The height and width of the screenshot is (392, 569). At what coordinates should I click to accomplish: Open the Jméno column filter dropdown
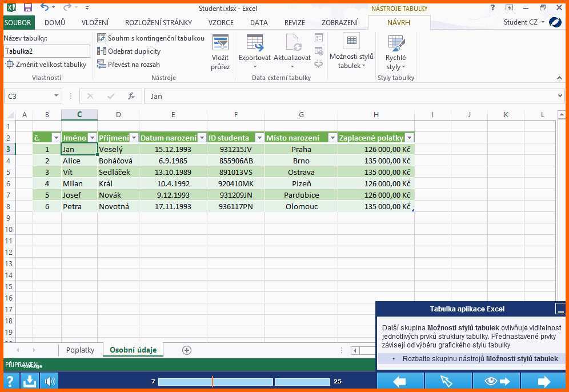[91, 138]
